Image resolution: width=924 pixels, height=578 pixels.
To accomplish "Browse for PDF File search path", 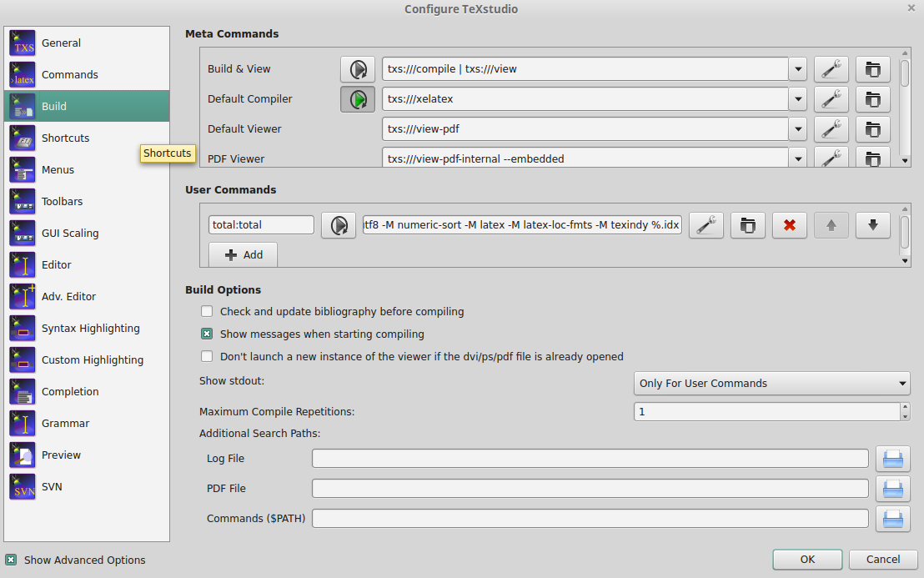I will [893, 489].
